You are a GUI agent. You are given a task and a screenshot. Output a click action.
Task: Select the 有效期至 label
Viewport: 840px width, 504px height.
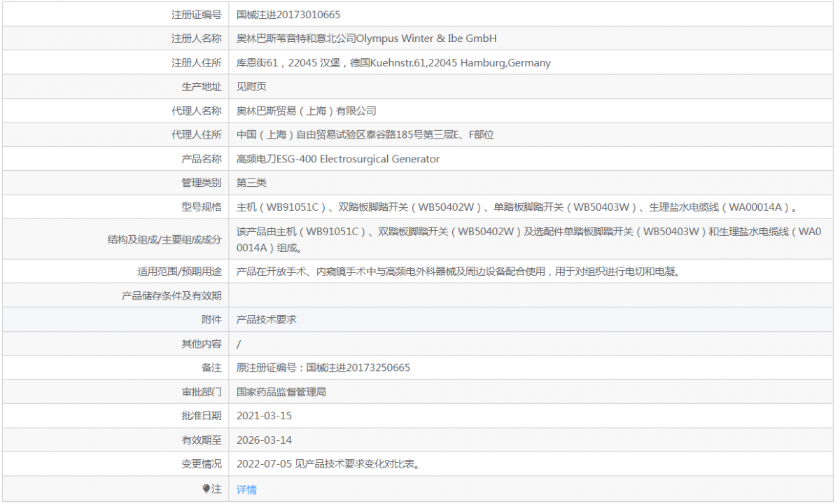click(x=202, y=440)
